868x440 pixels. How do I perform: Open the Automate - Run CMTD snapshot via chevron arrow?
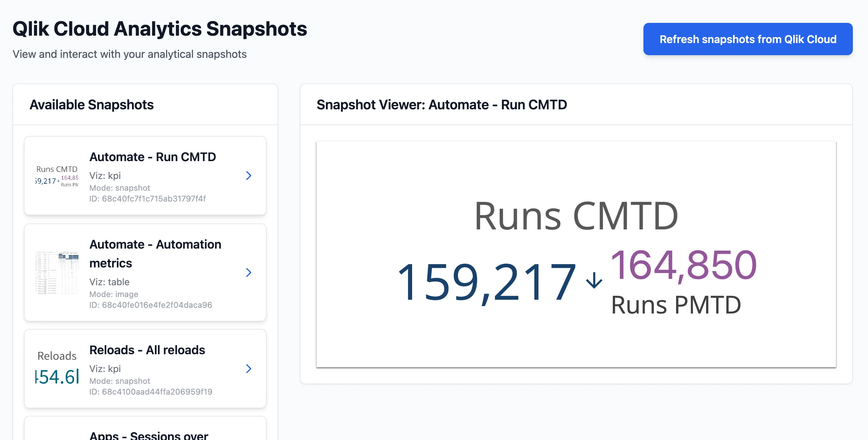click(x=249, y=176)
